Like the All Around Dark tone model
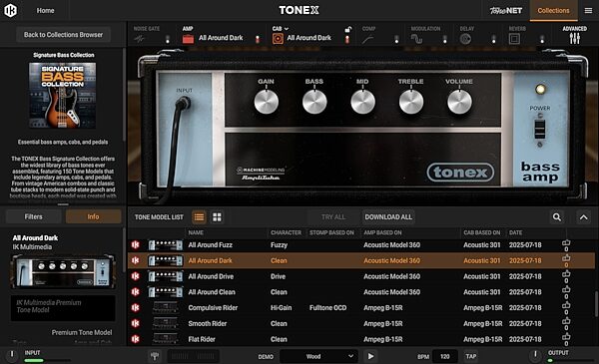Screen dimensions: 599x364 pos(566,258)
